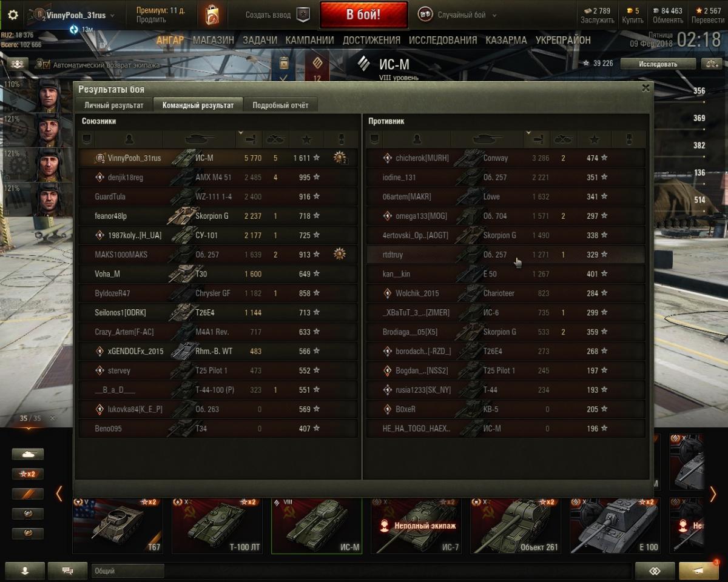Viewport: 728px width, 582px height.
Task: Toggle the premium tank filter stripe
Action: (28, 494)
